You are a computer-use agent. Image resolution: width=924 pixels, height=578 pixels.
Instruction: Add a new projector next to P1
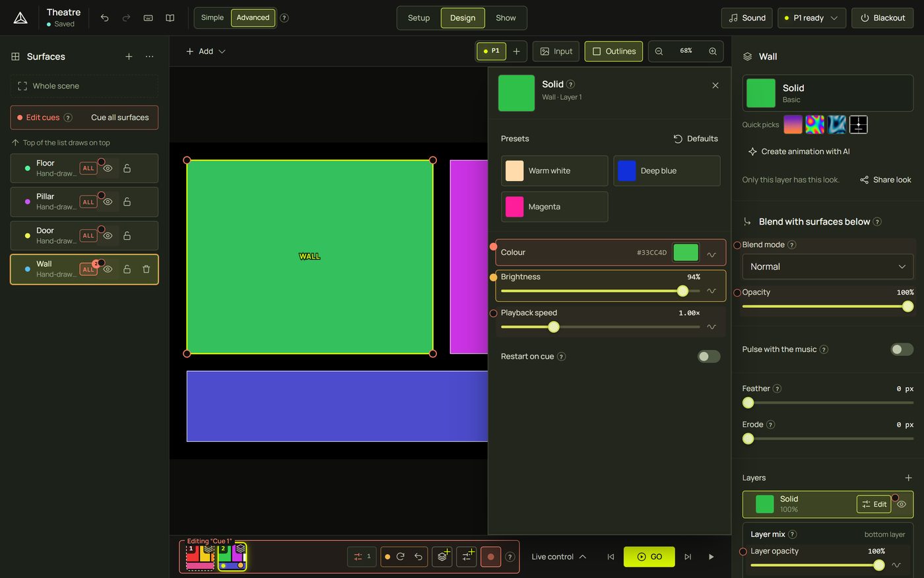pyautogui.click(x=517, y=51)
